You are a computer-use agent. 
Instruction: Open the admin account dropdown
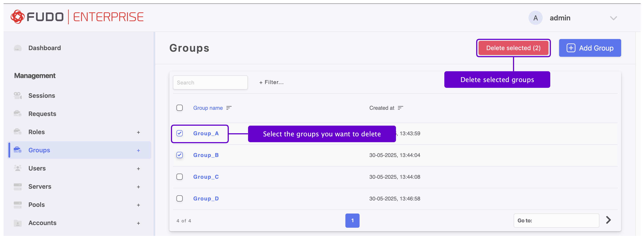[x=614, y=18]
